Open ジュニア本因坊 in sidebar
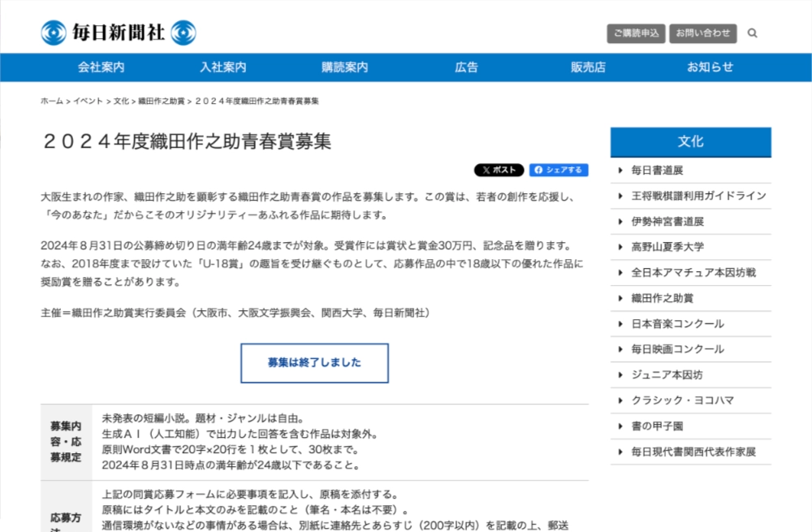 tap(667, 375)
